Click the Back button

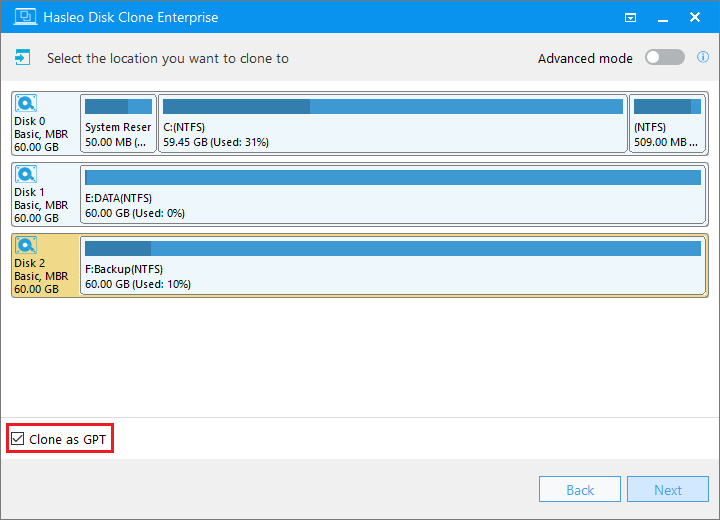click(579, 489)
